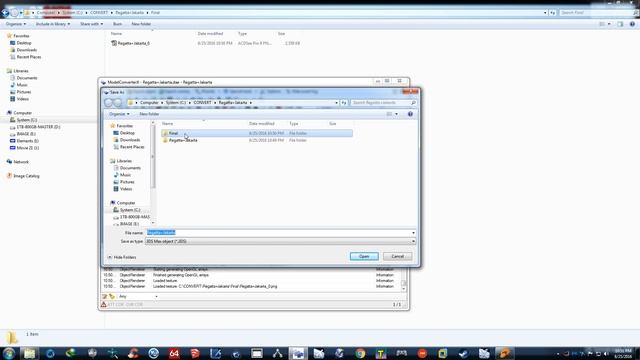Select Documents in Save As navigation pane
640x360 pixels.
(x=130, y=168)
